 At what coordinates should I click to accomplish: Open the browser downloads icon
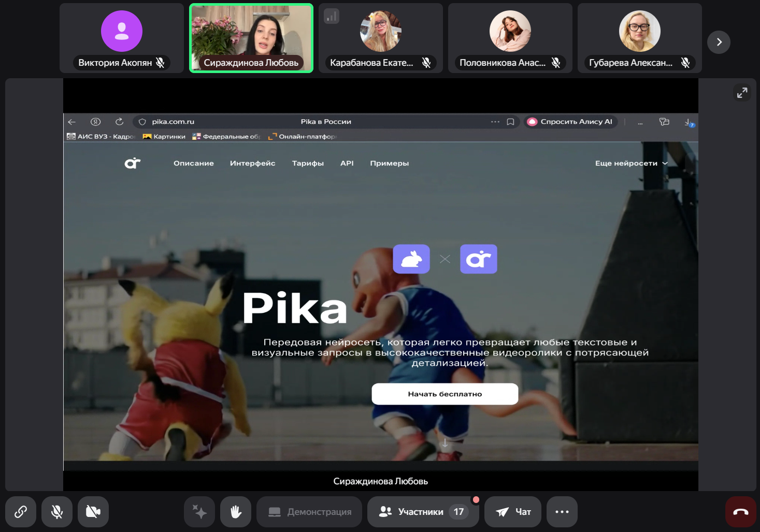[689, 122]
